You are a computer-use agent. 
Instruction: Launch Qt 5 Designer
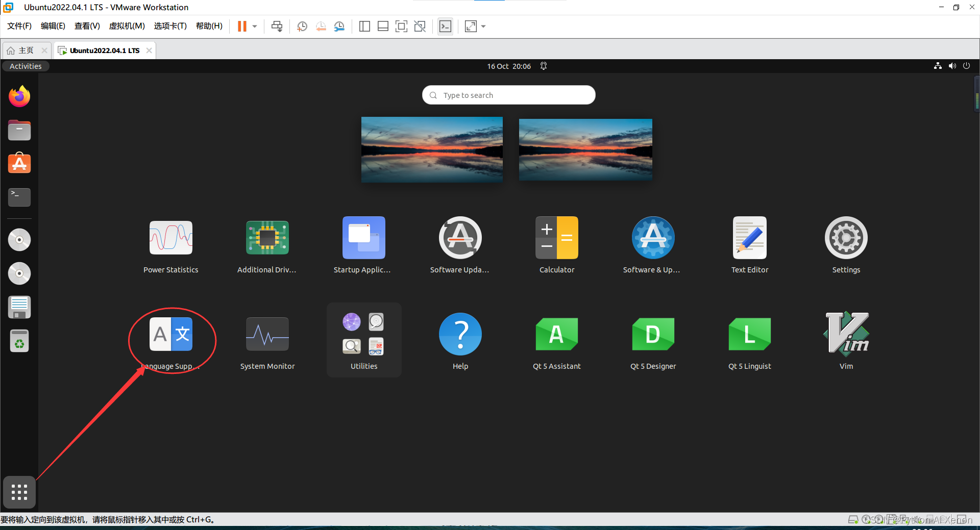pyautogui.click(x=653, y=343)
